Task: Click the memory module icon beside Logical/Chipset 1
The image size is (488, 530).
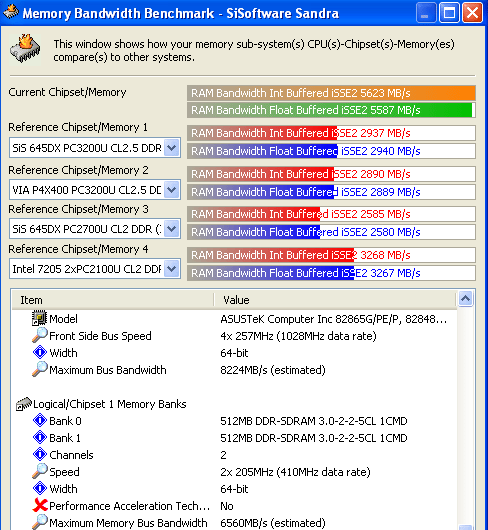Action: (x=24, y=404)
